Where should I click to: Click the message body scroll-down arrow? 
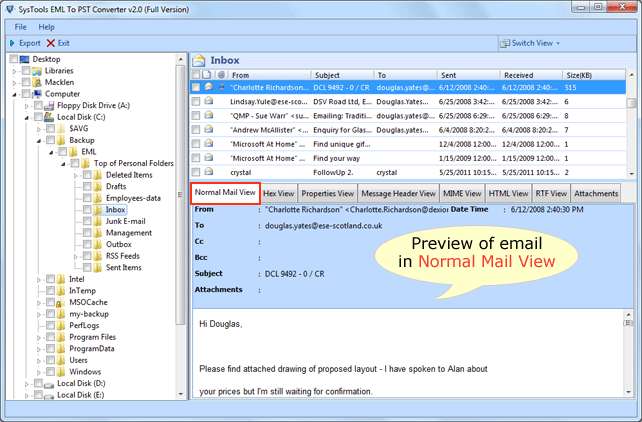point(629,392)
